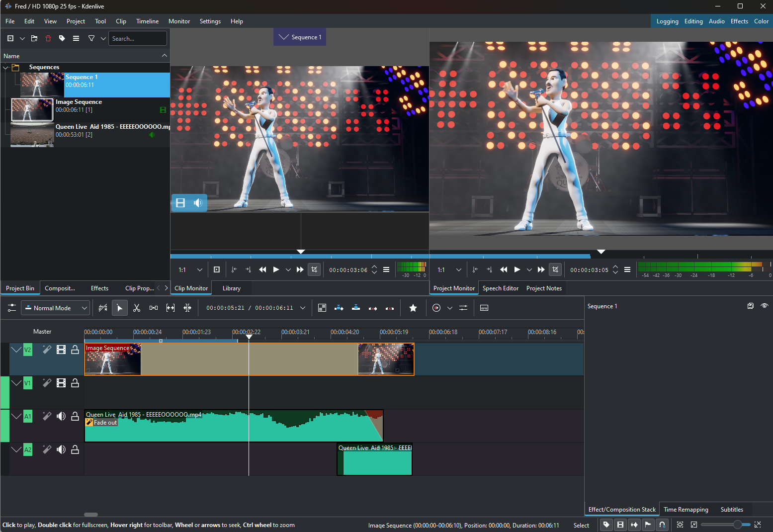
Task: Collapse the Sequences folder in bin
Action: tap(6, 67)
